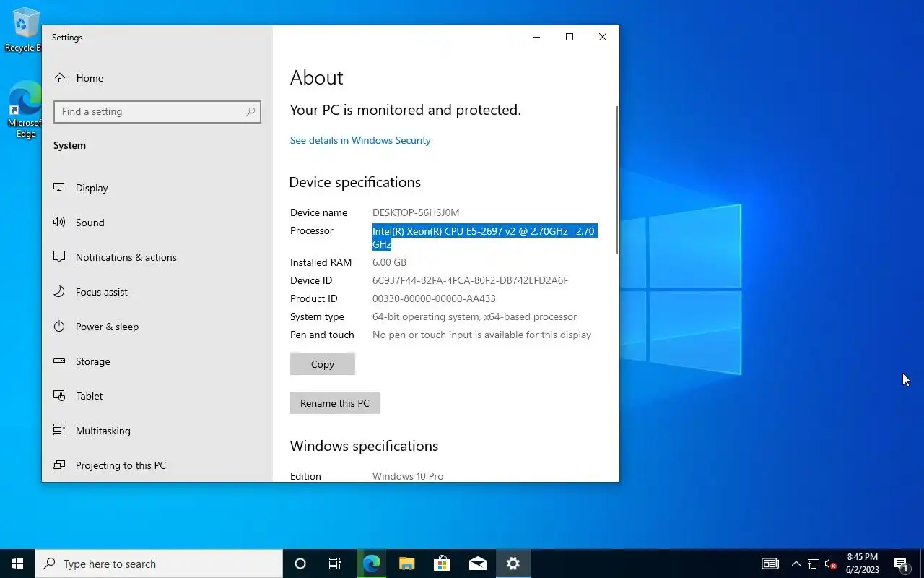Viewport: 924px width, 578px height.
Task: Launch Microsoft Edge from the taskbar
Action: [x=372, y=564]
